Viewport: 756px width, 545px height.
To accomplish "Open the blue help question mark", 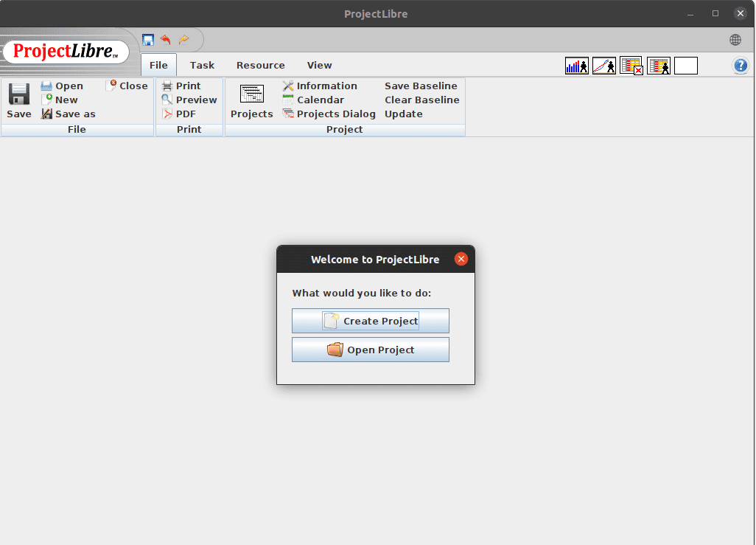I will click(741, 66).
